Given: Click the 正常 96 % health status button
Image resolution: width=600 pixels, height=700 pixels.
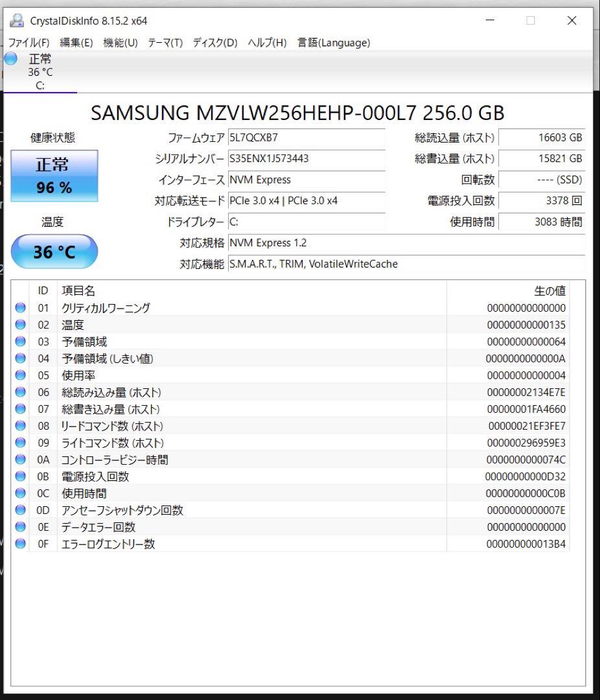Looking at the screenshot, I should (54, 176).
